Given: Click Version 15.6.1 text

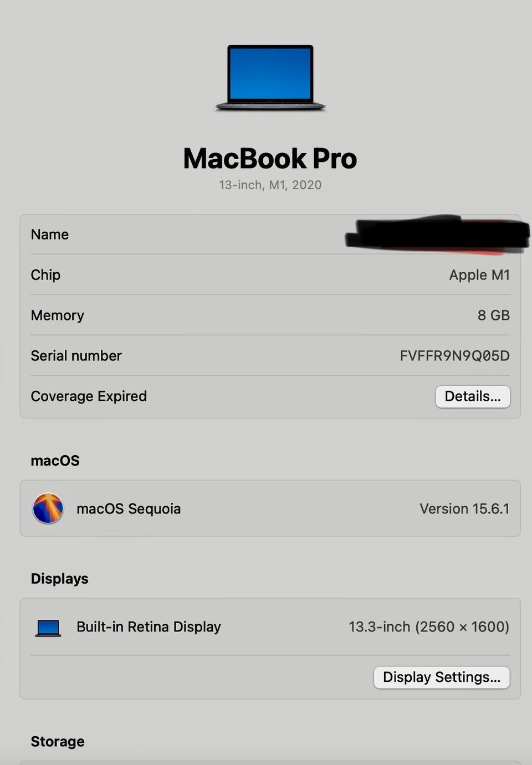Looking at the screenshot, I should pyautogui.click(x=464, y=509).
